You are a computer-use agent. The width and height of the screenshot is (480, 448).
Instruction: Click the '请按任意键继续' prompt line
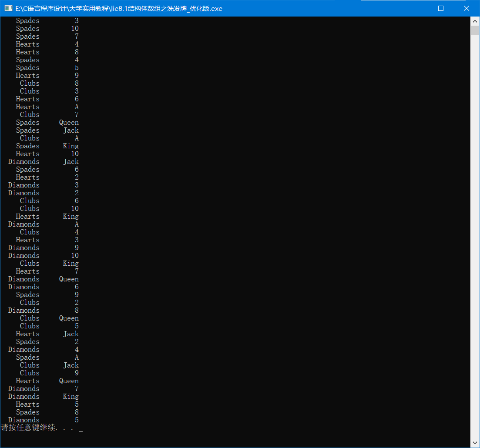coord(38,428)
